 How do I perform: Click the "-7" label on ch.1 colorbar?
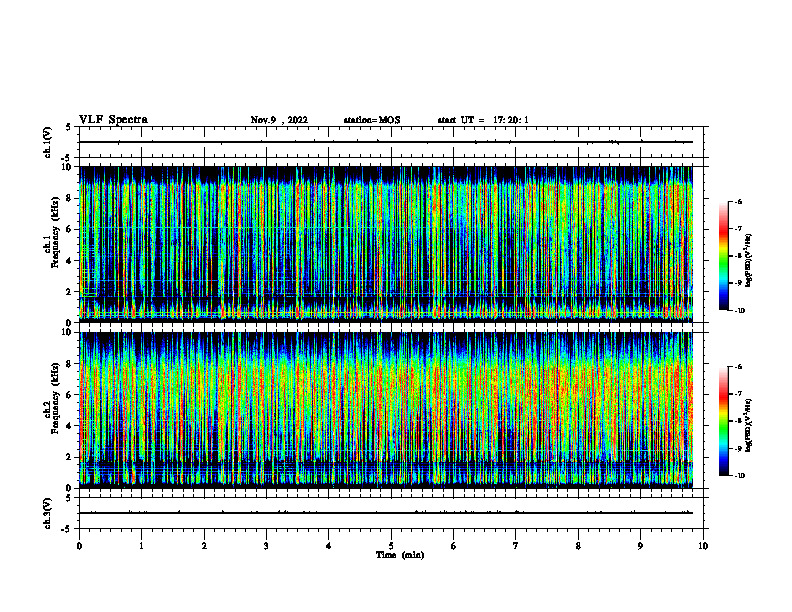point(738,228)
